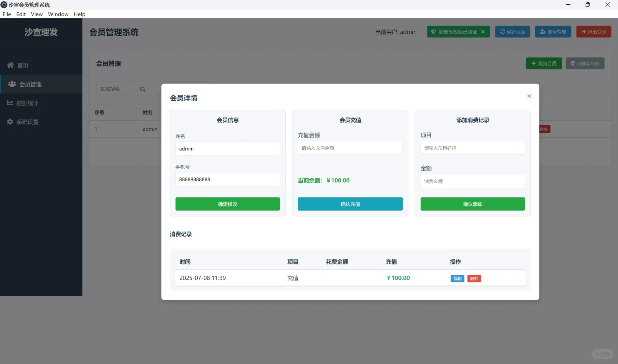Click 编辑 on the 充值 record row
Viewport: 618px width, 364px height.
pos(457,278)
